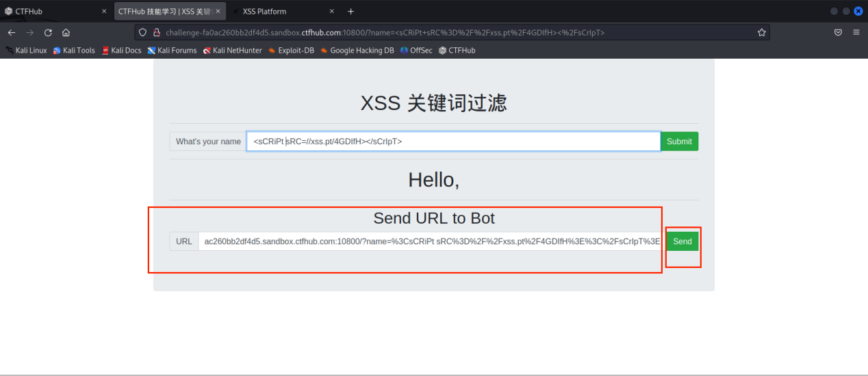Screen dimensions: 868x376
Task: Open the Kali NetHunter bookmark
Action: click(232, 50)
